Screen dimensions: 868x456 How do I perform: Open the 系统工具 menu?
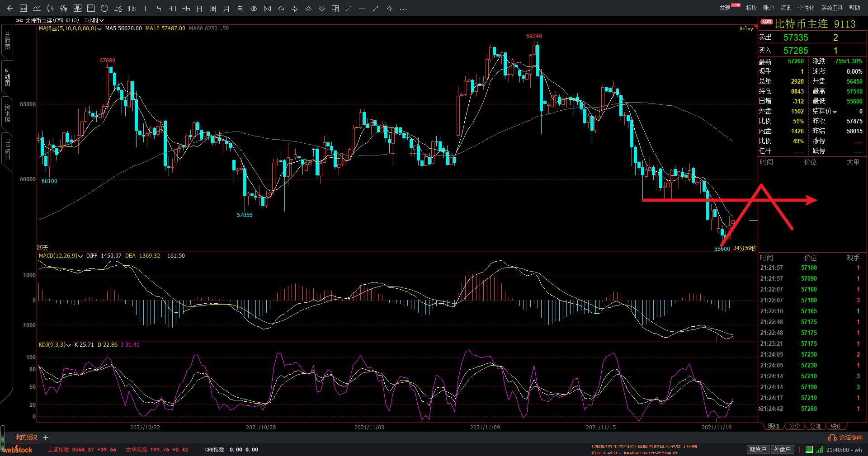coord(832,8)
